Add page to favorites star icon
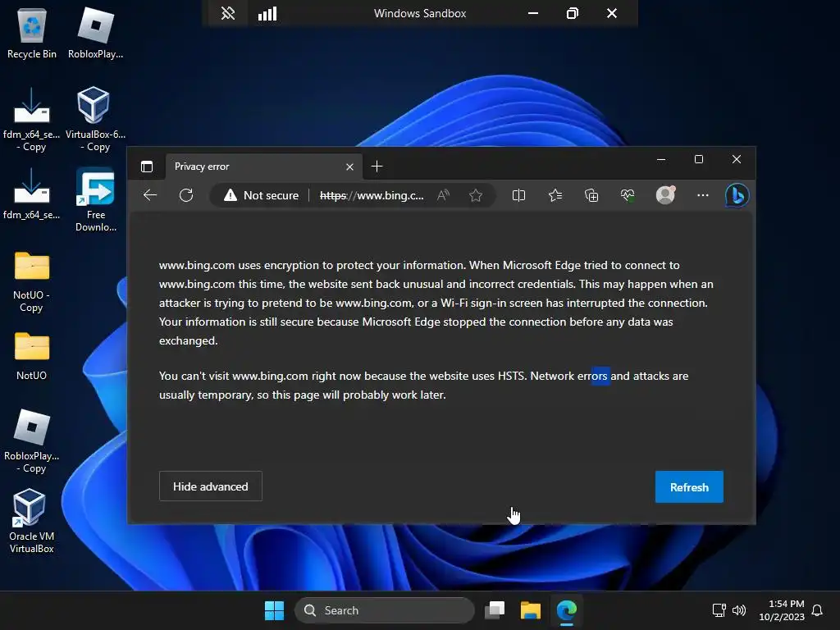840x630 pixels. pos(476,195)
